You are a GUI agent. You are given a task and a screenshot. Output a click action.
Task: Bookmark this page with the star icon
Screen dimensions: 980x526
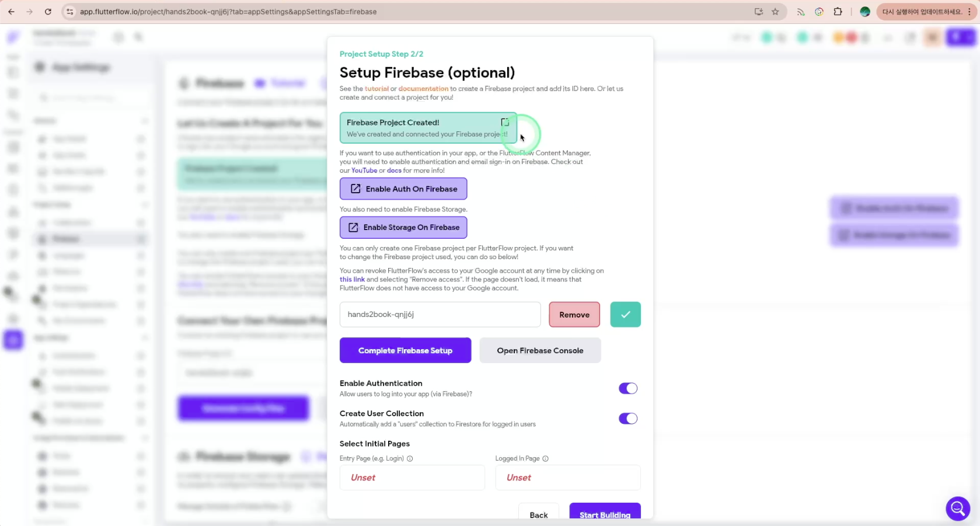tap(775, 12)
